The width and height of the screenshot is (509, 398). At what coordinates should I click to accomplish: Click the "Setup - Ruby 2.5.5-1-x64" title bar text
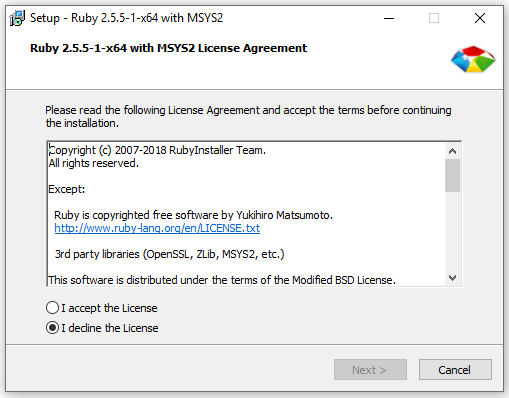pos(126,18)
